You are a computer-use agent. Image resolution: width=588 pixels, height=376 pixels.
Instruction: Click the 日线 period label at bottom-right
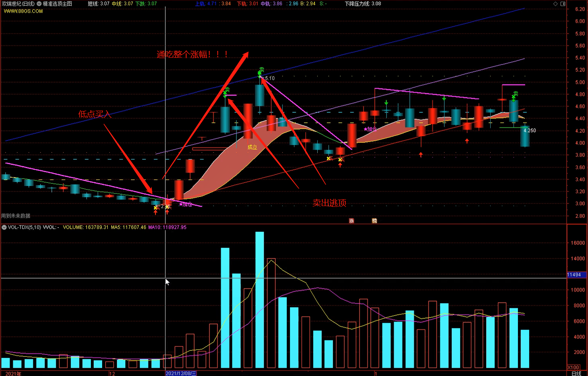(x=576, y=373)
